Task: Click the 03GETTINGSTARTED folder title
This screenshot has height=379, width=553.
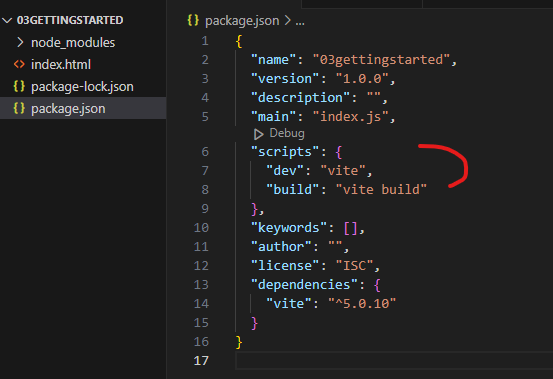Action: [70, 20]
